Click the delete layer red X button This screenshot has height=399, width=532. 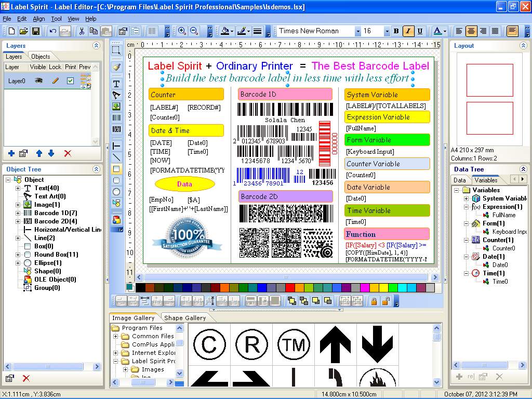coord(68,153)
